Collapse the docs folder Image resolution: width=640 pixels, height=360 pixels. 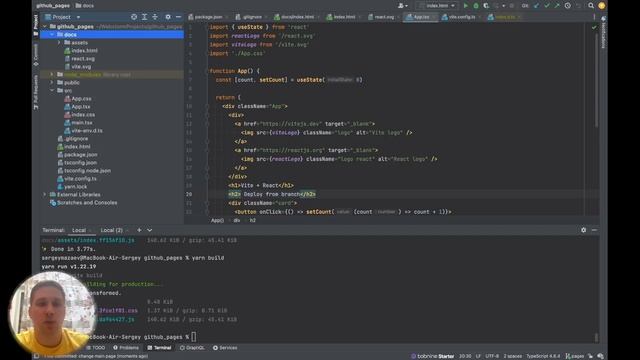[x=52, y=35]
